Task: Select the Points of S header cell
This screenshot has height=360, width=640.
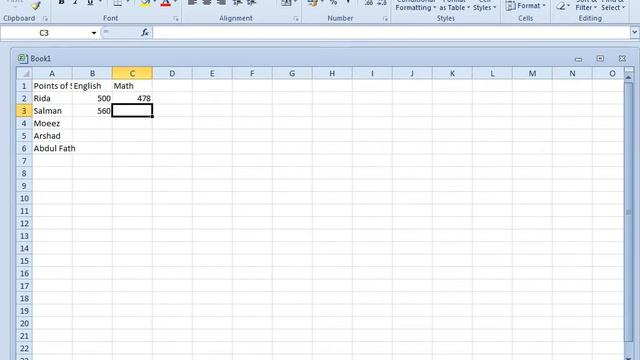Action: [x=52, y=86]
